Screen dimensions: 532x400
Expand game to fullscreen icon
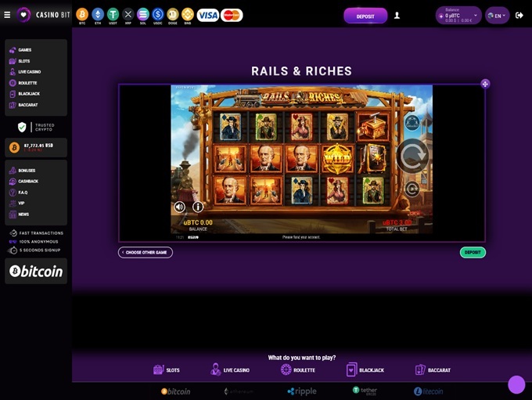(x=485, y=84)
